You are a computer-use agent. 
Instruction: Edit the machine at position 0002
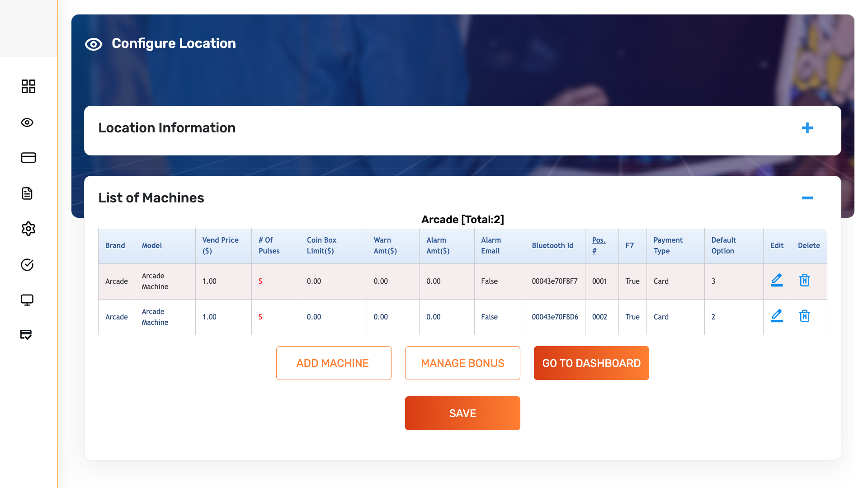777,316
